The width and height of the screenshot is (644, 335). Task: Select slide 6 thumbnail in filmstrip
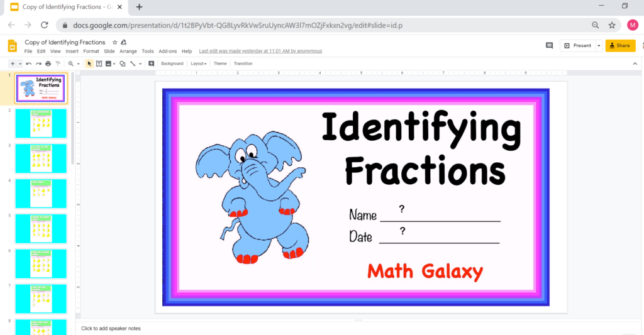point(41,263)
